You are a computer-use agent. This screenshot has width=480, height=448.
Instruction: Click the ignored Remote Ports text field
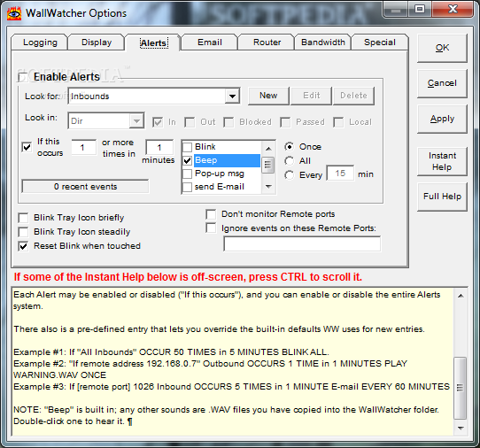(302, 243)
